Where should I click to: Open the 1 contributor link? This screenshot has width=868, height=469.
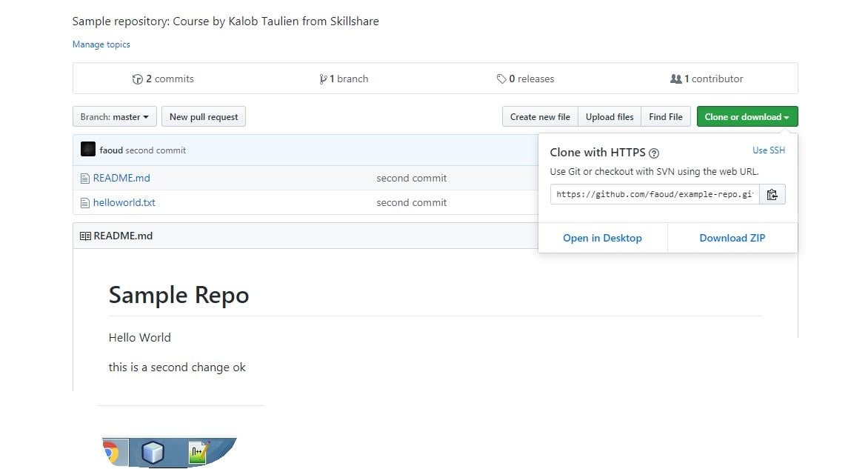coord(707,79)
